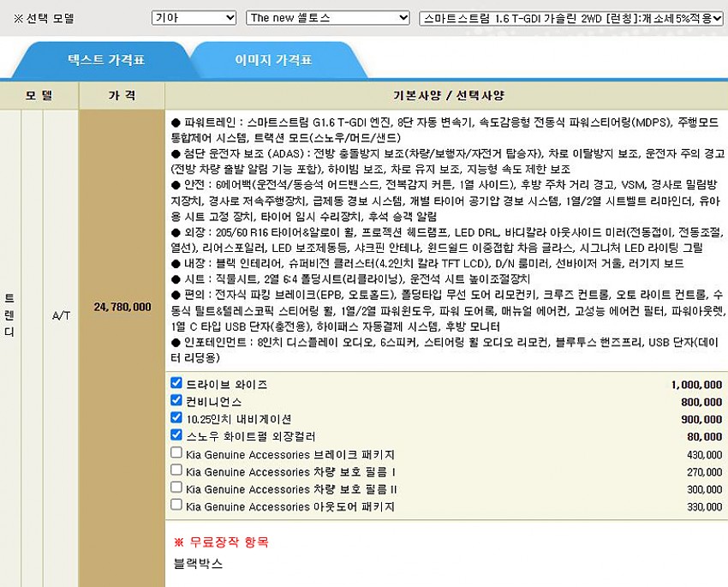
Task: Open the 스마트스트림 1.6 T-GDI trim dropdown
Action: click(x=572, y=18)
